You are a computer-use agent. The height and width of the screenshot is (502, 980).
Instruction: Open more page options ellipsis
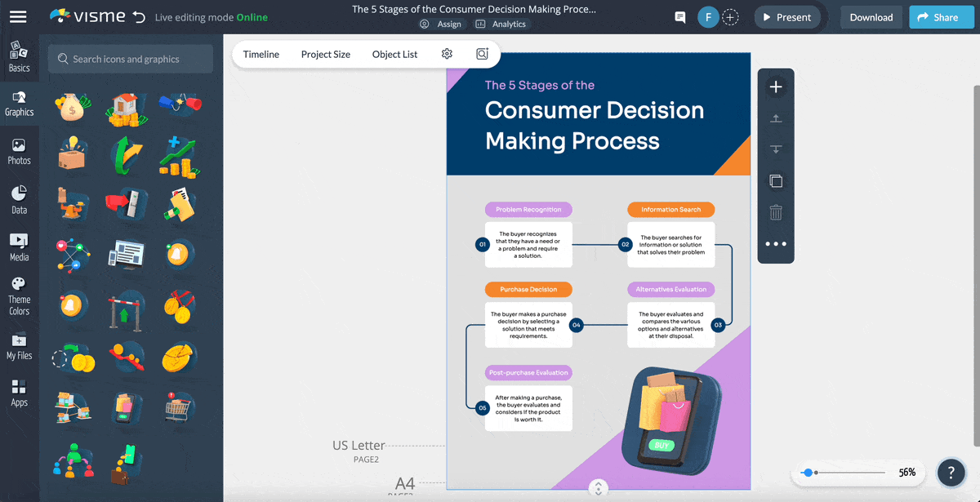[776, 243]
